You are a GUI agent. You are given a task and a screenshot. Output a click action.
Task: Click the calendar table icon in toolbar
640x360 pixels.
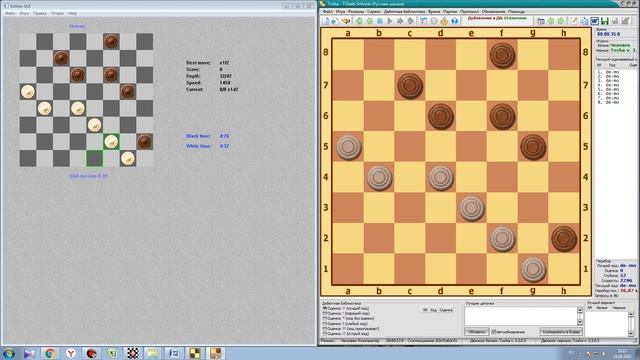tap(541, 21)
